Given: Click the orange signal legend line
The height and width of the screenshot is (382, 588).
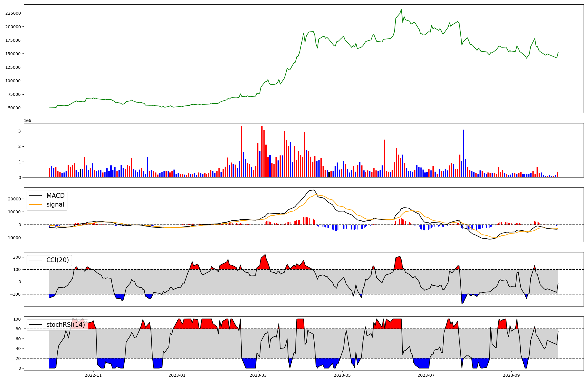Looking at the screenshot, I should pos(36,205).
